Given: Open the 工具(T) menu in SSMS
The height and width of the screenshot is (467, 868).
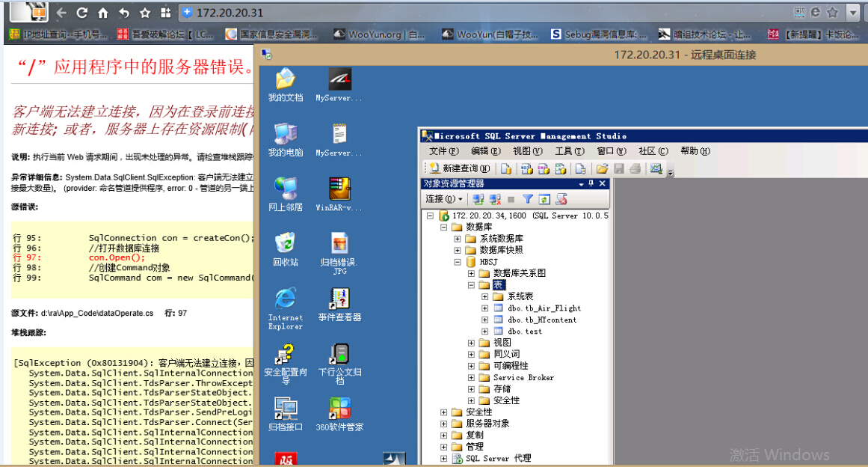Looking at the screenshot, I should (x=570, y=150).
